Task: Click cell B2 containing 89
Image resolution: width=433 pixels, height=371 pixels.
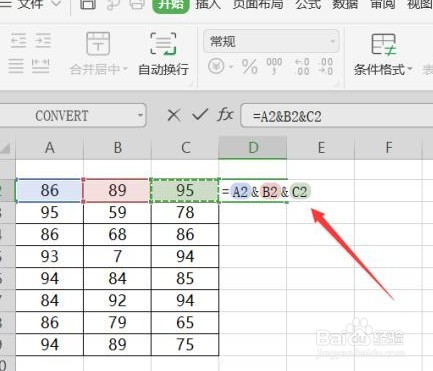Action: click(x=117, y=190)
